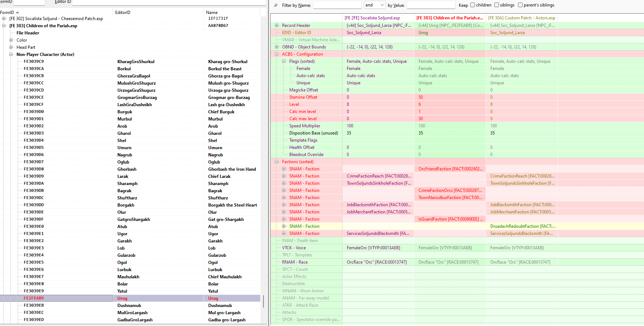Grab the left tree vertical scrollbar thumb
This screenshot has height=326, width=644.
264,301
